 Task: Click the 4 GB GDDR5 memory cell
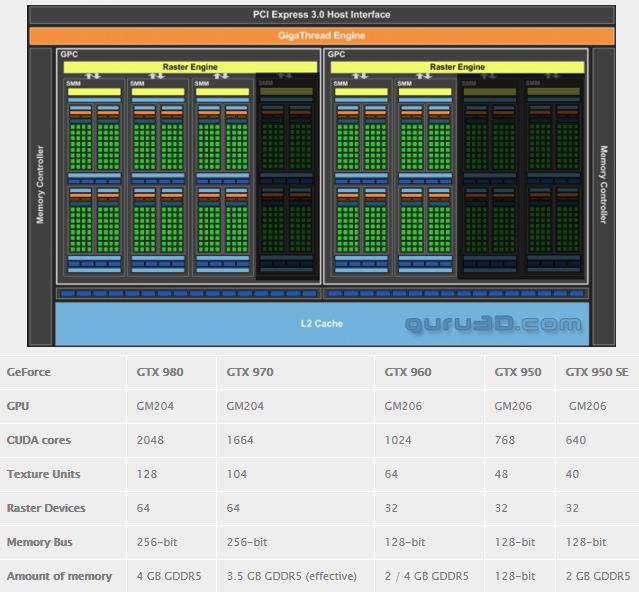point(169,576)
